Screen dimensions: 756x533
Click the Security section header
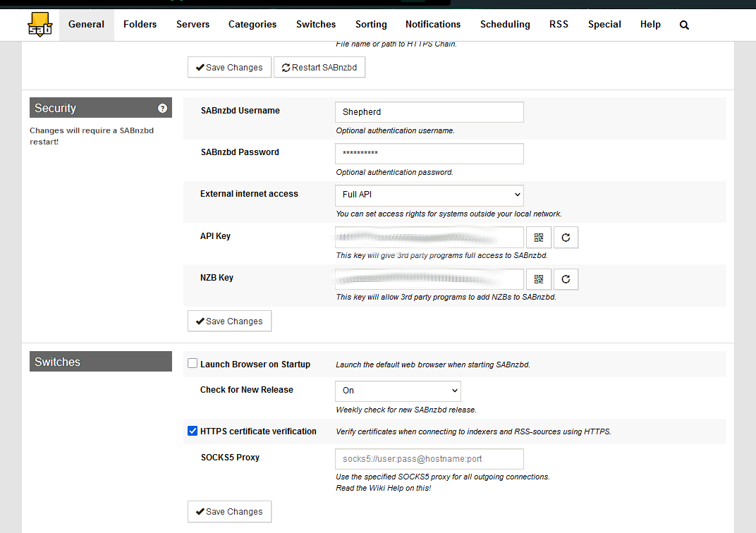101,108
